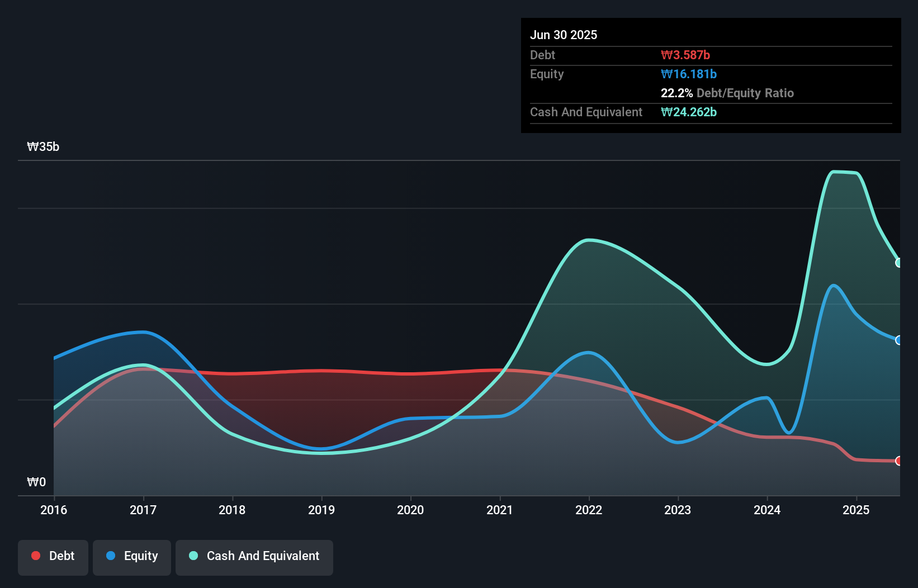Click the red Debt legend dot
This screenshot has width=918, height=588.
pos(35,556)
